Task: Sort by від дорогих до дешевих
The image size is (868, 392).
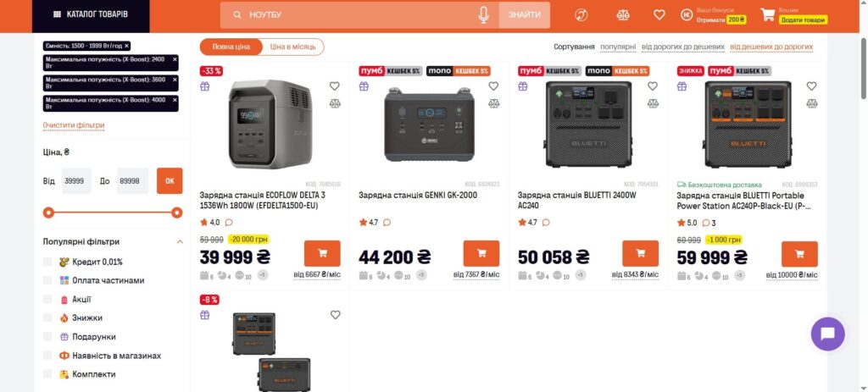Action: tap(682, 47)
